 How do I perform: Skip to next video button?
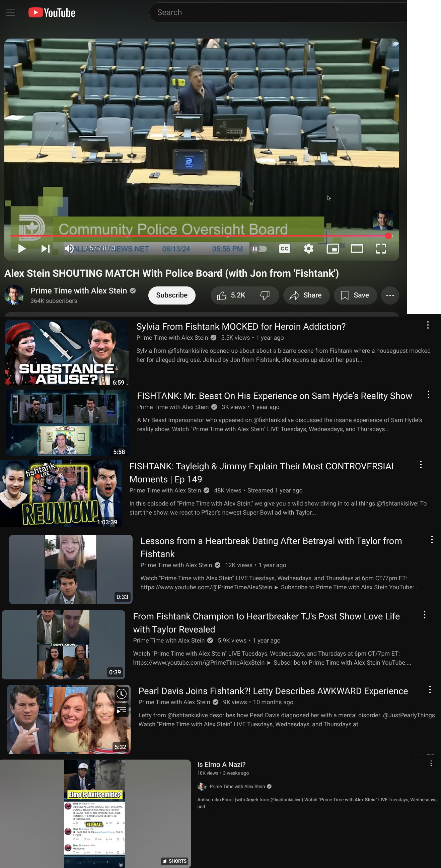(x=45, y=249)
